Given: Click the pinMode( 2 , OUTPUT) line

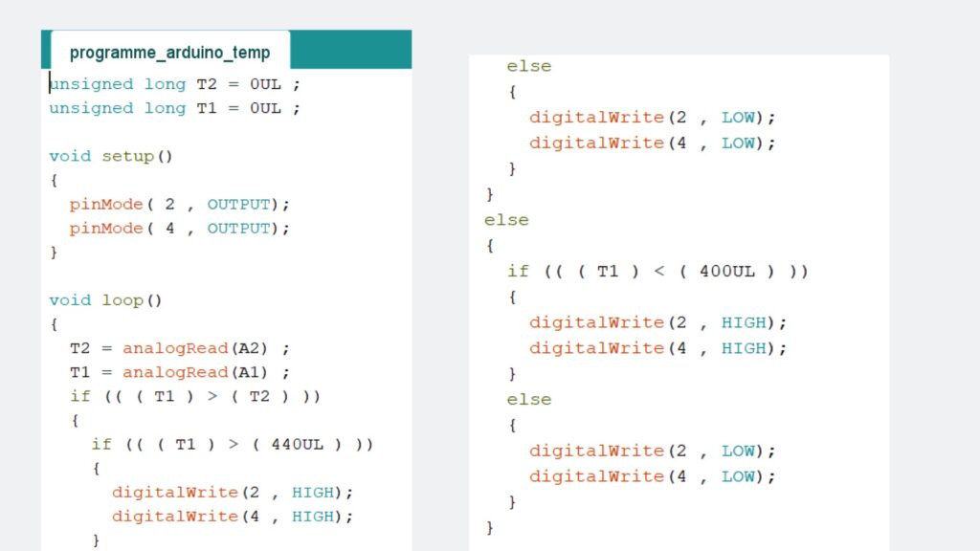Looking at the screenshot, I should [x=178, y=204].
